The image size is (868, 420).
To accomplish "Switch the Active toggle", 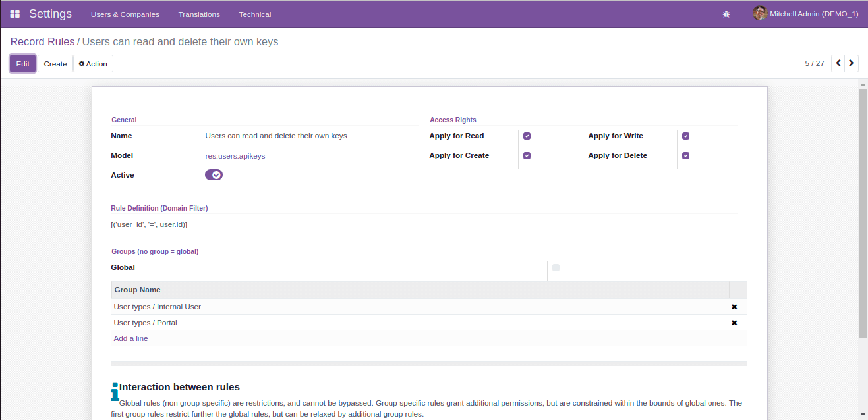I will [214, 174].
